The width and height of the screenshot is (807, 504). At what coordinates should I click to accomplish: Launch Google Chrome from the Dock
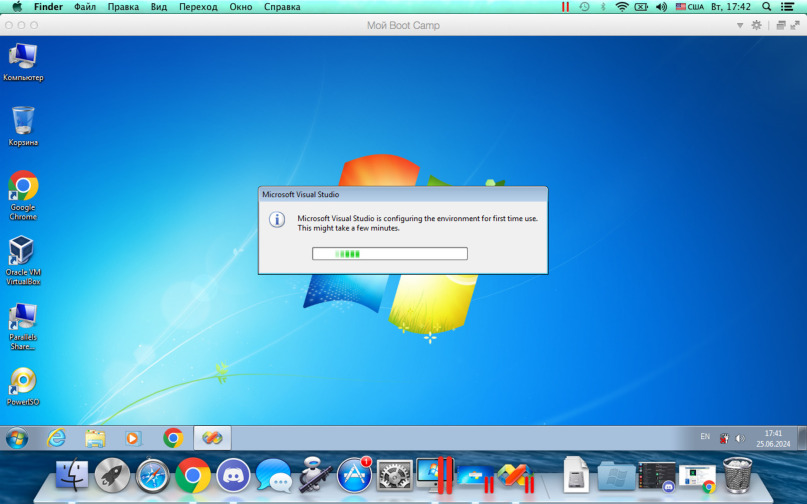pyautogui.click(x=193, y=475)
